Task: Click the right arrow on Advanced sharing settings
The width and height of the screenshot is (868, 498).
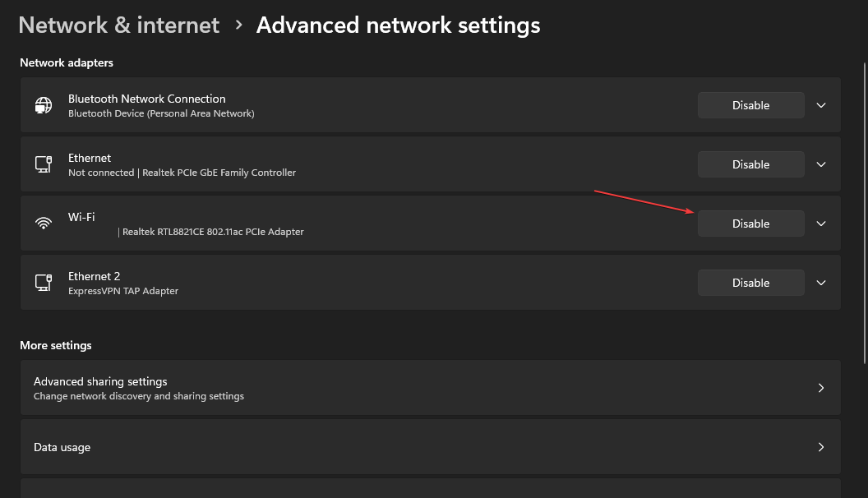Action: [820, 387]
